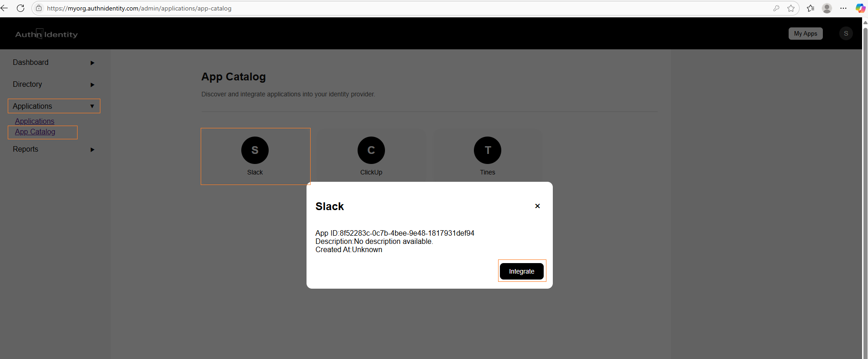The width and height of the screenshot is (868, 359).
Task: Click the 'No description available' text
Action: point(394,241)
